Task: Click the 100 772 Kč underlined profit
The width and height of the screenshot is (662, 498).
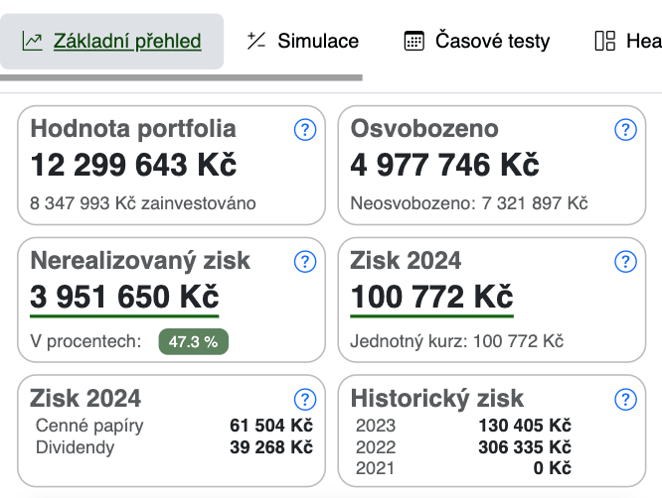Action: point(432,297)
